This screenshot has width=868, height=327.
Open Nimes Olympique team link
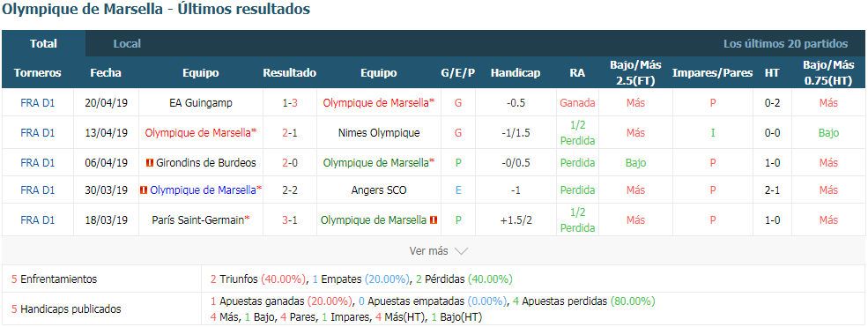pos(379,133)
